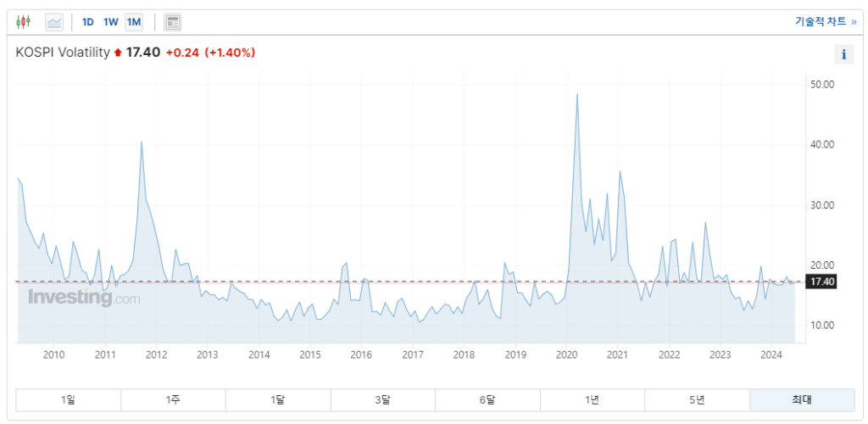Select the 1일 range tab

(69, 399)
